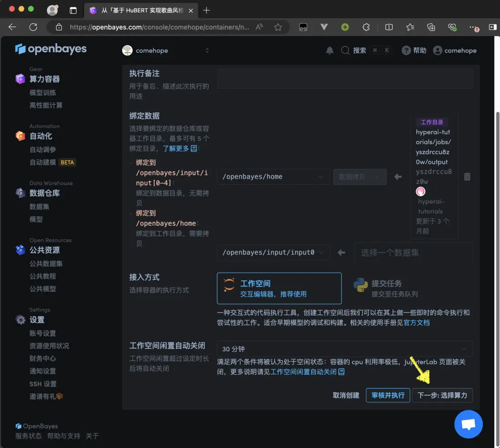Click the notification bell icon
The width and height of the screenshot is (500, 448).
pyautogui.click(x=330, y=51)
